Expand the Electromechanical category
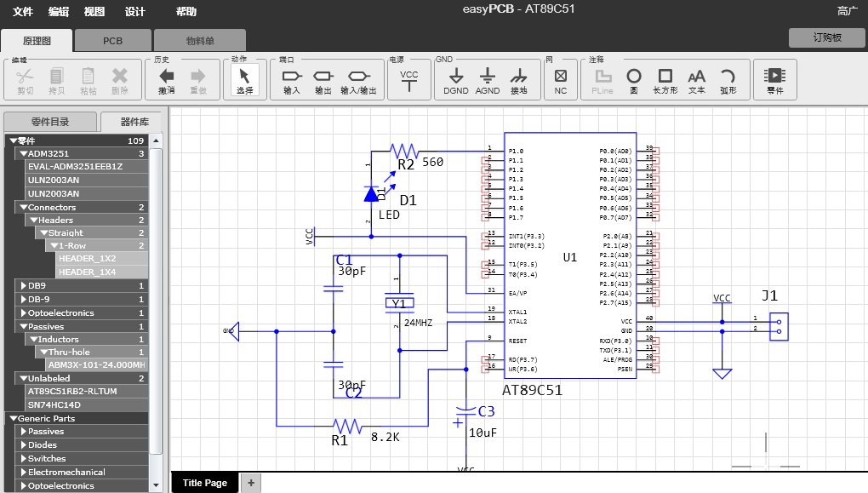This screenshot has height=493, width=868. pyautogui.click(x=23, y=472)
